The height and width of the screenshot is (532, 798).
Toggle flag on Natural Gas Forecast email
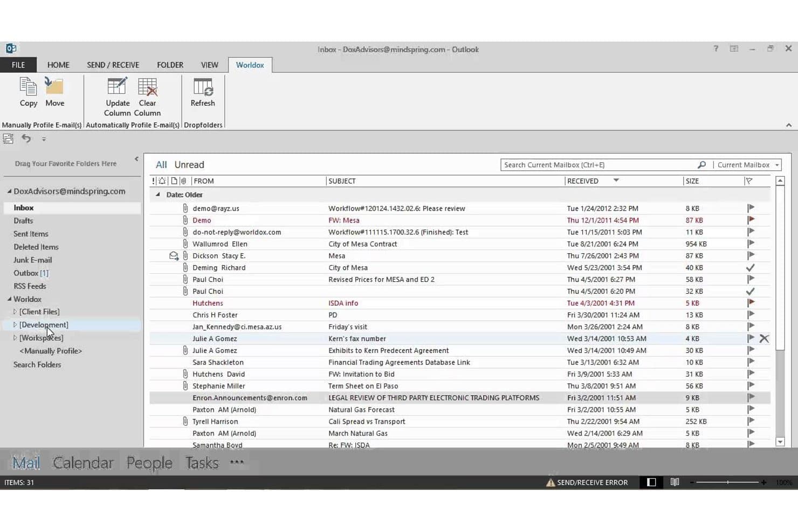click(x=751, y=410)
